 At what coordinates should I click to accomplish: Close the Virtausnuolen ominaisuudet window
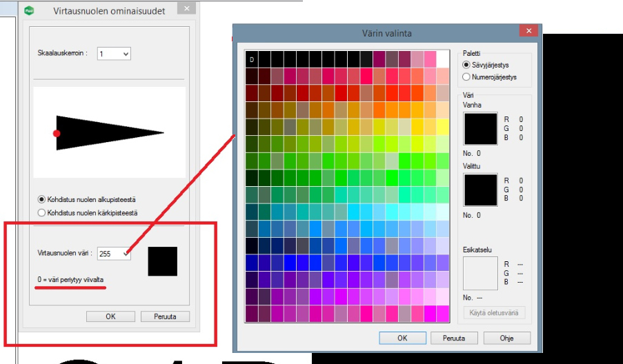click(x=185, y=9)
